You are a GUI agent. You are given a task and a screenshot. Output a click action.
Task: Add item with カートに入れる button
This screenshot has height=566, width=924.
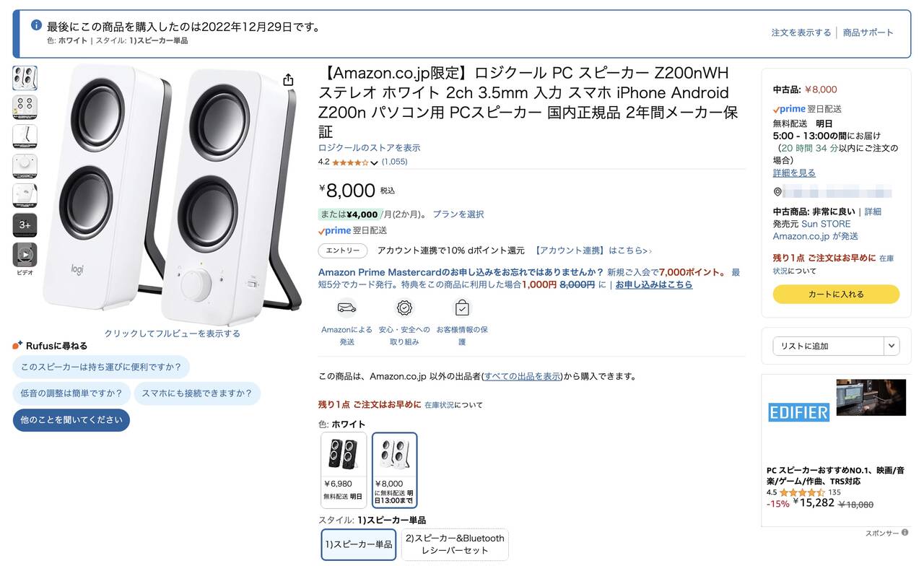(x=836, y=295)
